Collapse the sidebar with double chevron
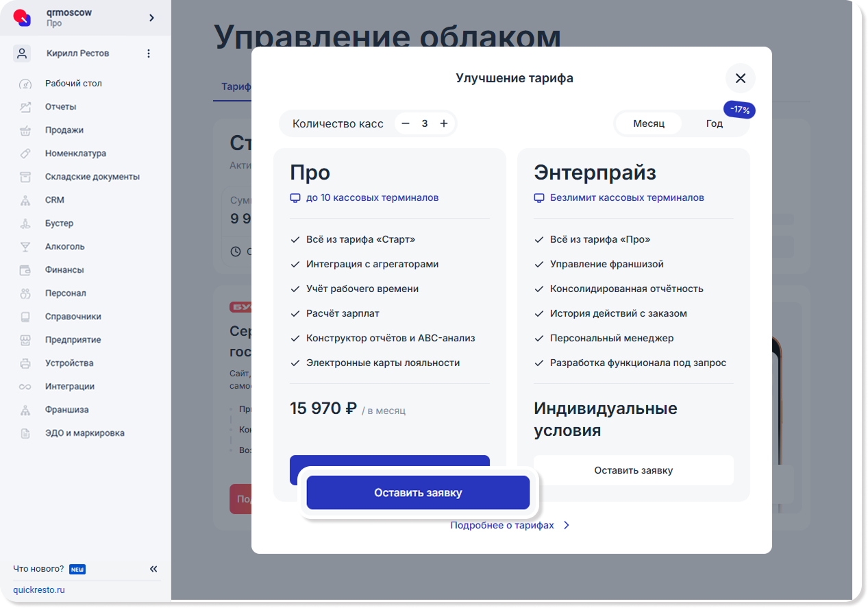868x608 pixels. click(x=153, y=569)
